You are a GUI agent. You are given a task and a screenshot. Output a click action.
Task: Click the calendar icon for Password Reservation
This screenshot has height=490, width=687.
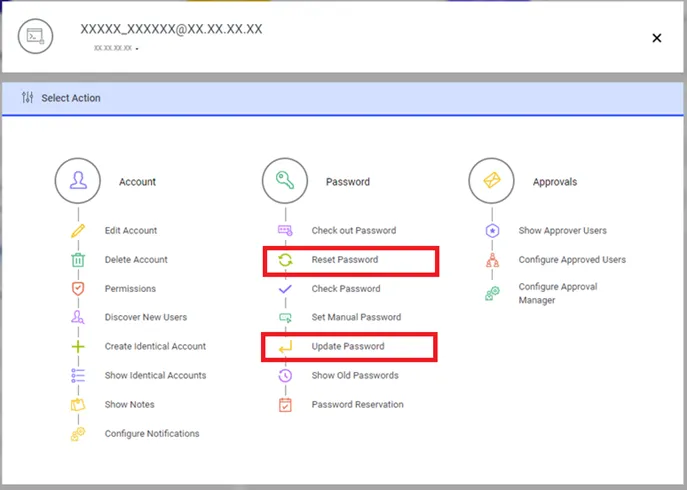click(285, 405)
